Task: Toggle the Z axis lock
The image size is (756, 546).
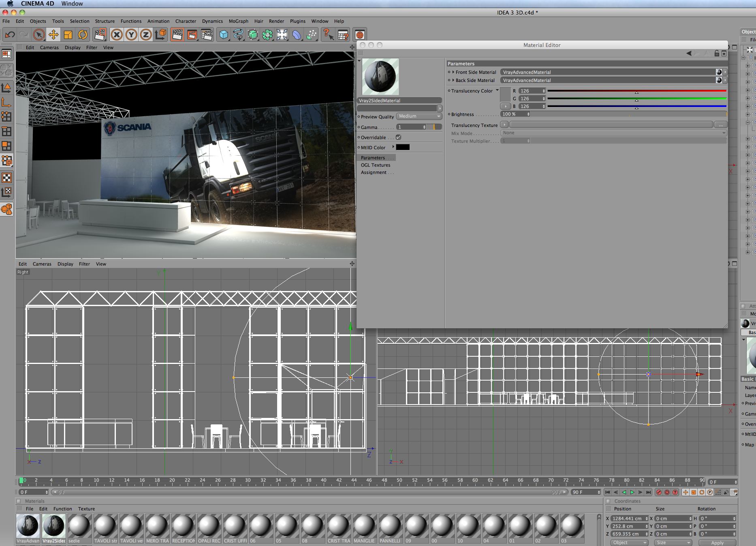Action: coord(146,35)
